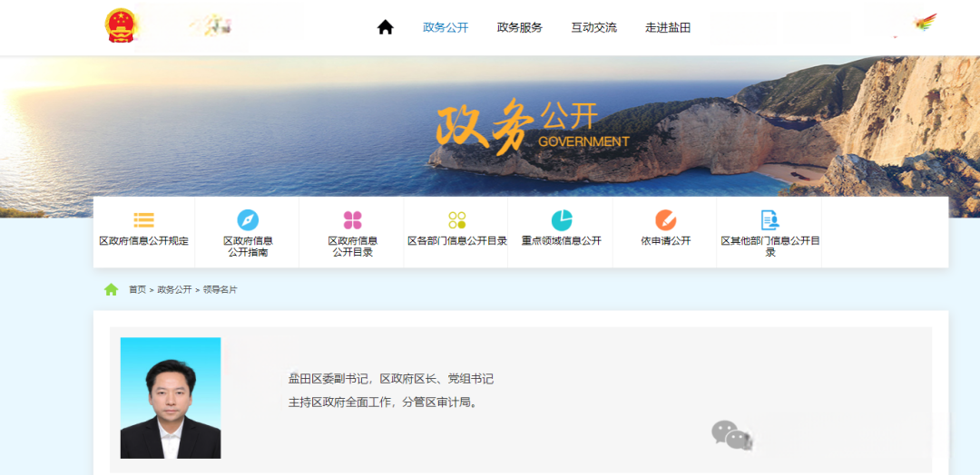Click the orange list icon for 区政府信息公开规定
980x475 pixels.
click(x=143, y=219)
